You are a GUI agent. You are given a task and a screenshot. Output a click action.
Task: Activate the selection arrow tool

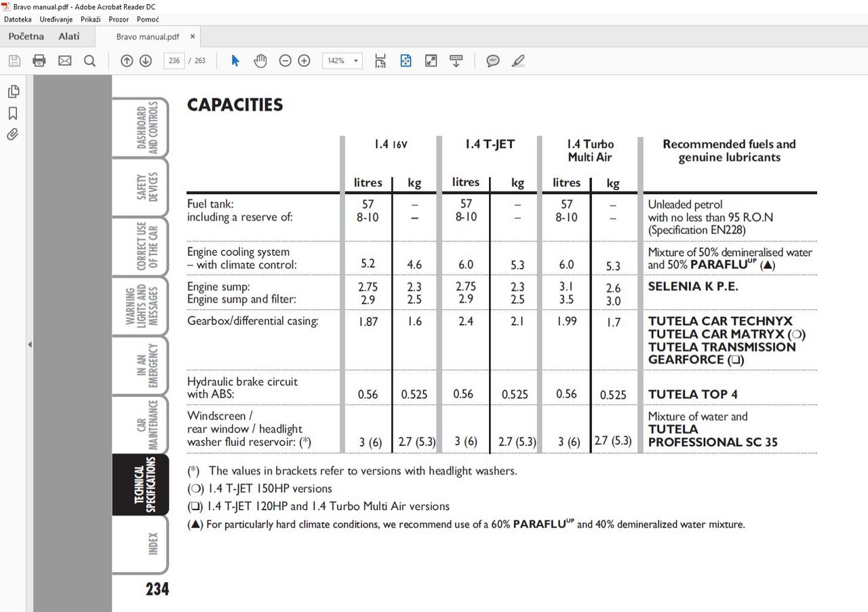235,60
